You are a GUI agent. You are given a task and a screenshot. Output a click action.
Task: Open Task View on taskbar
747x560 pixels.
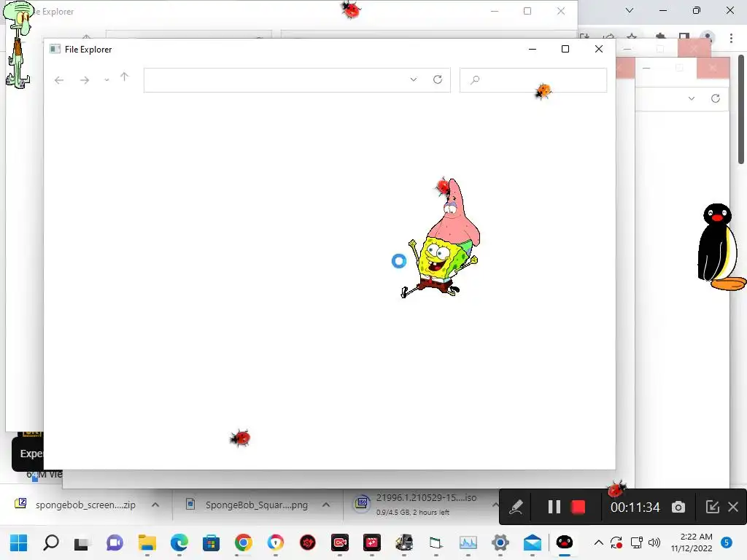pyautogui.click(x=82, y=542)
